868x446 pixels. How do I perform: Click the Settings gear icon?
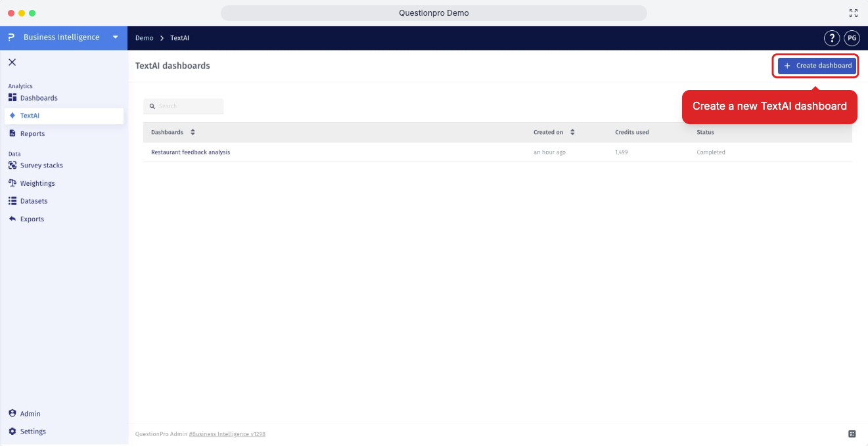12,432
